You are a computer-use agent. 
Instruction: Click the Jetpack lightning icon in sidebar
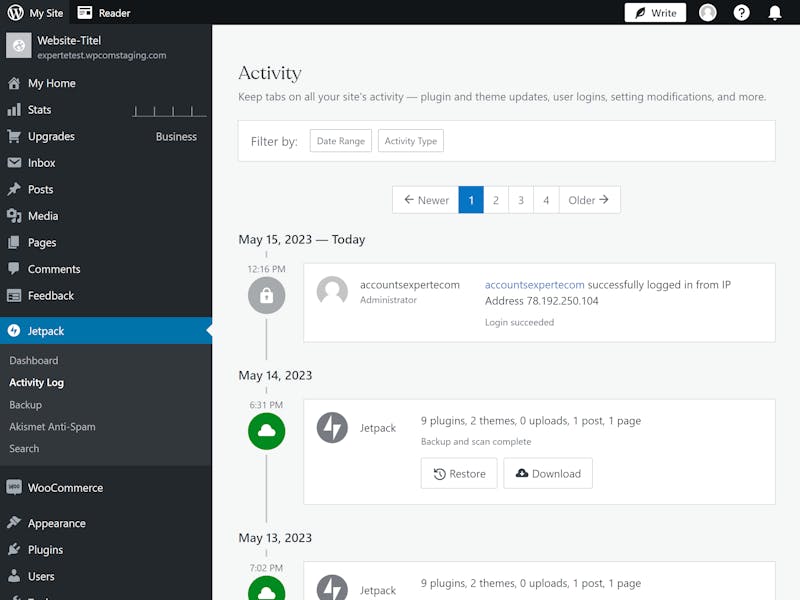pyautogui.click(x=14, y=331)
